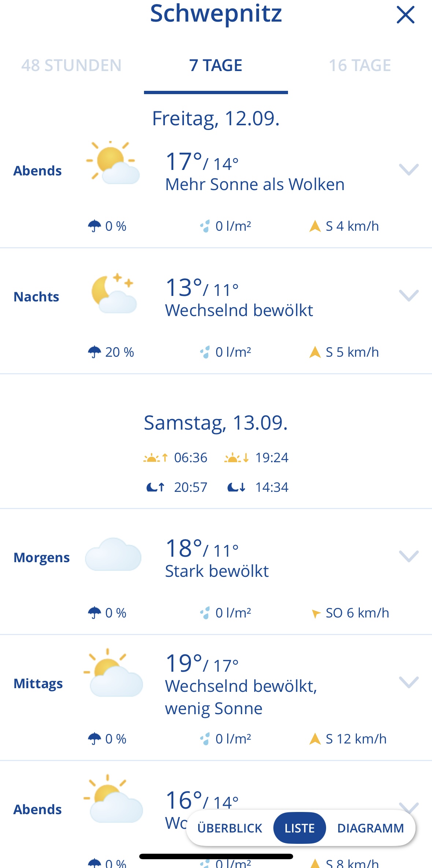Screen dimensions: 432x868
Task: Open the 16 Tage forecast tab
Action: 359,66
